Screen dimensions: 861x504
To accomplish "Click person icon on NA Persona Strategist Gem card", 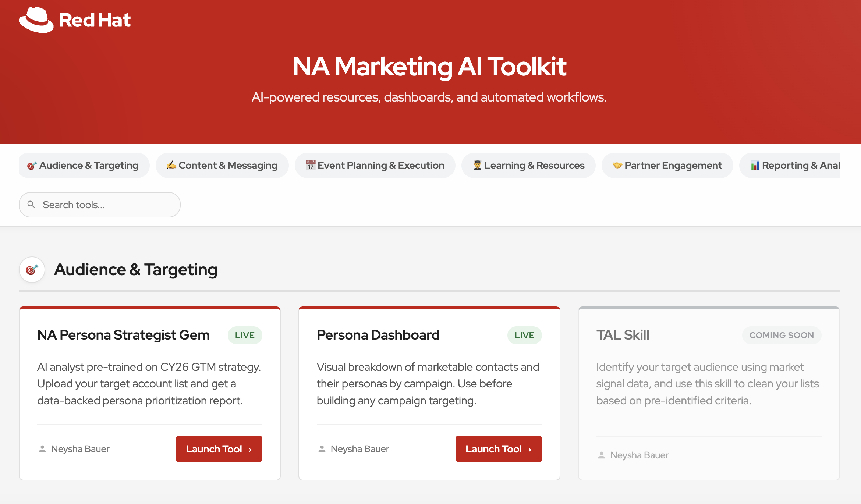I will (42, 449).
